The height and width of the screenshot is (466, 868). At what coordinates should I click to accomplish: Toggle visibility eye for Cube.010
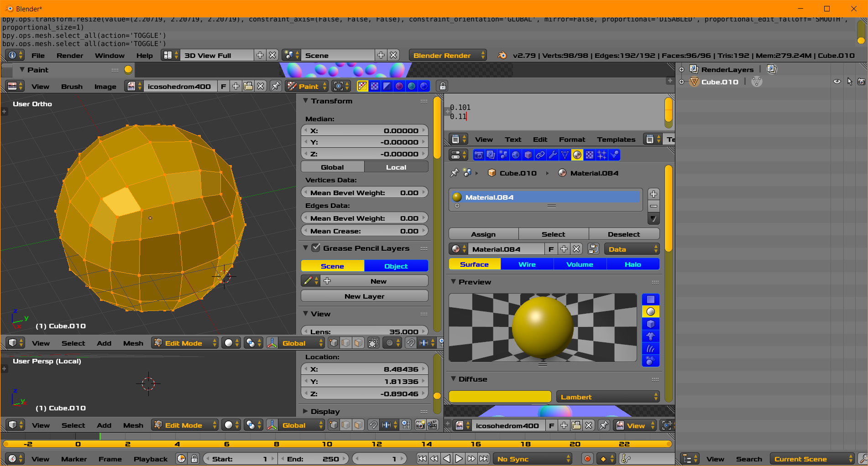click(x=837, y=82)
